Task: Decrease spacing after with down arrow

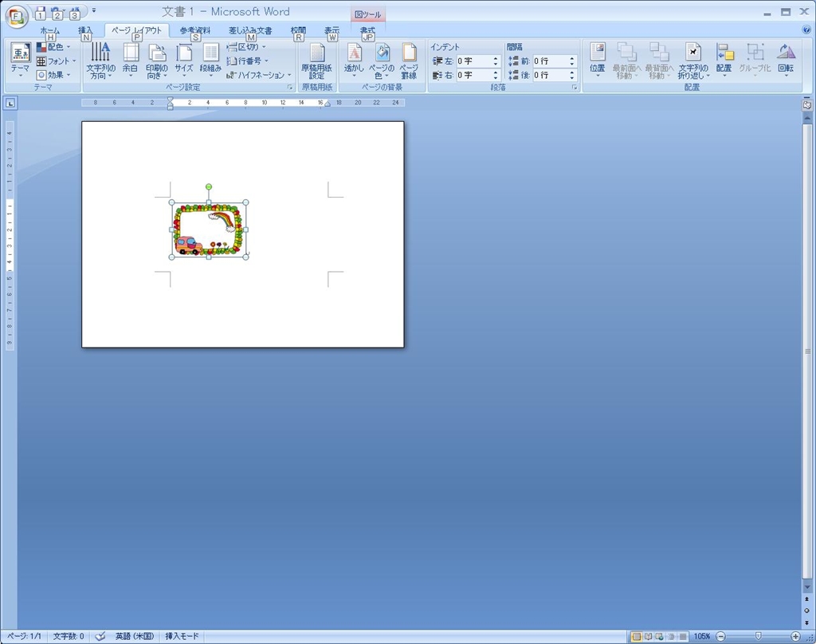Action: coord(572,78)
